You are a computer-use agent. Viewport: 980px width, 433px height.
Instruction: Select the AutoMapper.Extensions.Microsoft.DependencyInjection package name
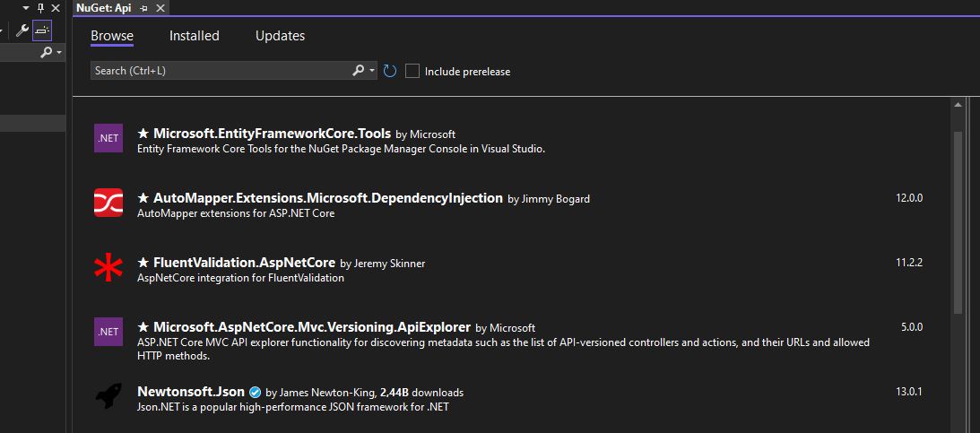coord(327,198)
